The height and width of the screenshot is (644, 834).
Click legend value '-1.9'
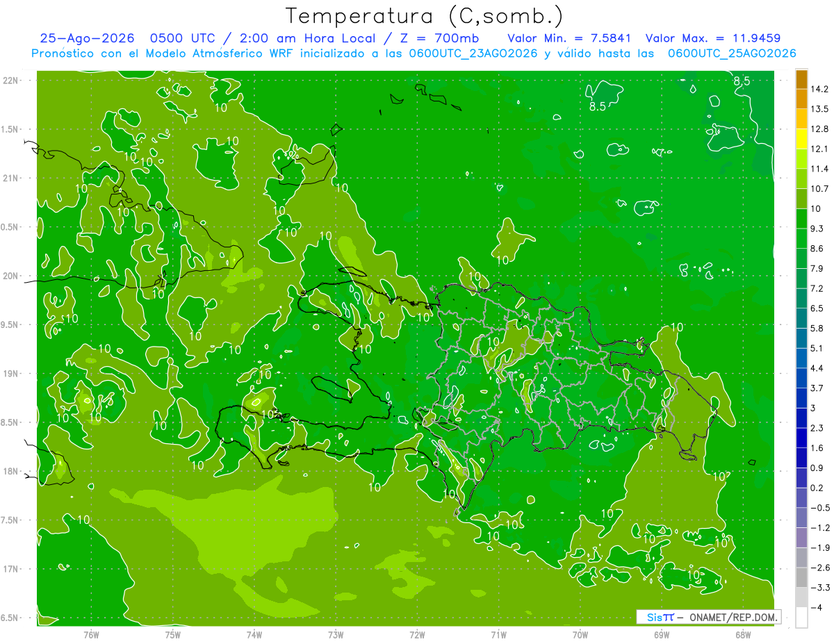coord(819,548)
